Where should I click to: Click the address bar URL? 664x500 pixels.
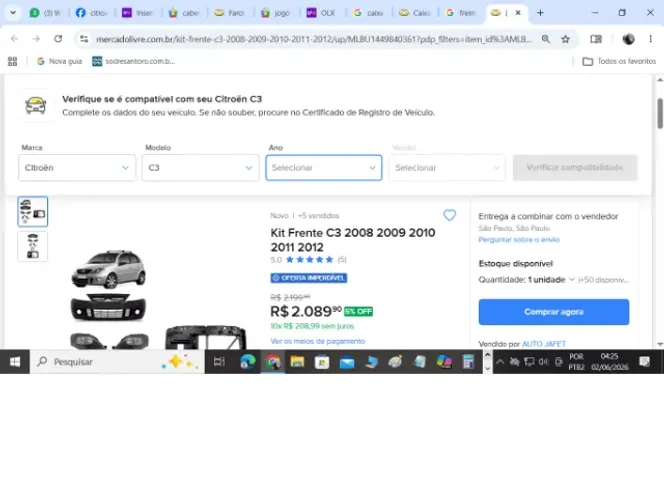[x=313, y=39]
